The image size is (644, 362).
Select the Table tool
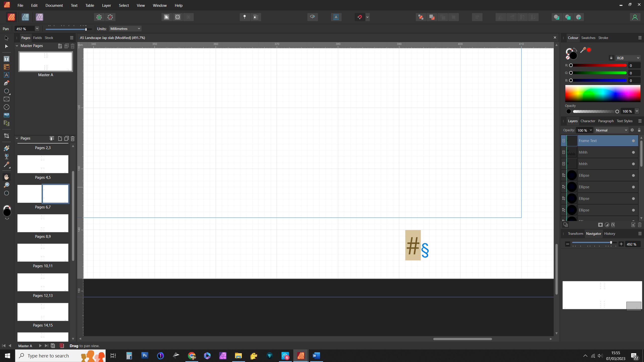point(7,67)
